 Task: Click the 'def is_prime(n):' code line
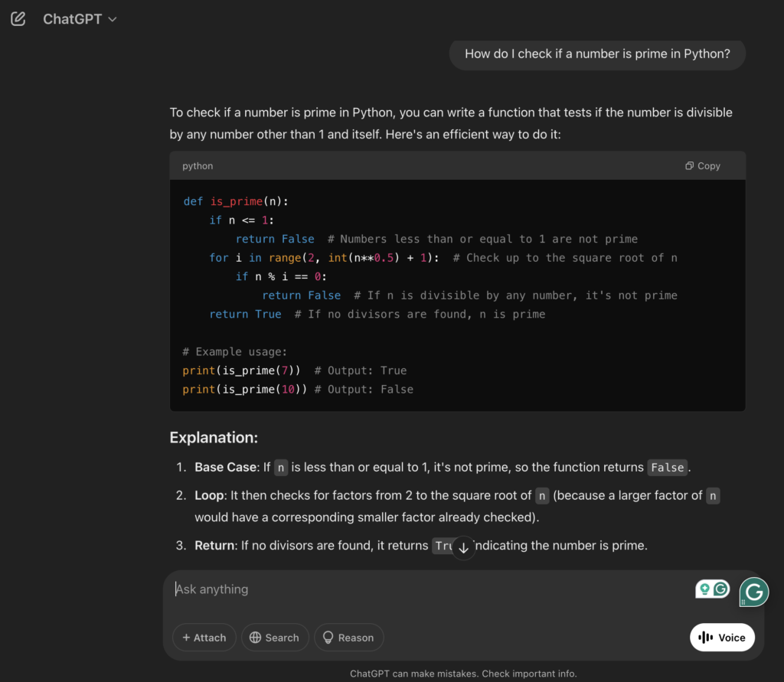[236, 201]
